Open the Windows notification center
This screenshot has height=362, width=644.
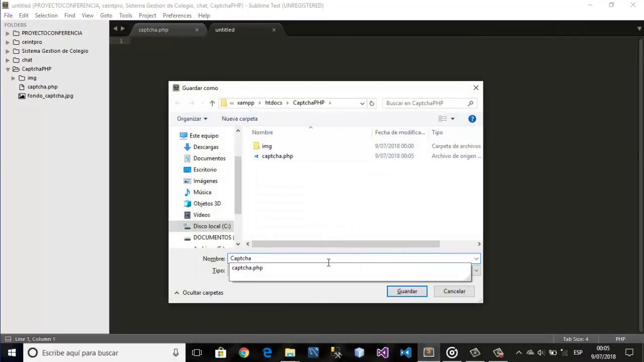coord(629,353)
